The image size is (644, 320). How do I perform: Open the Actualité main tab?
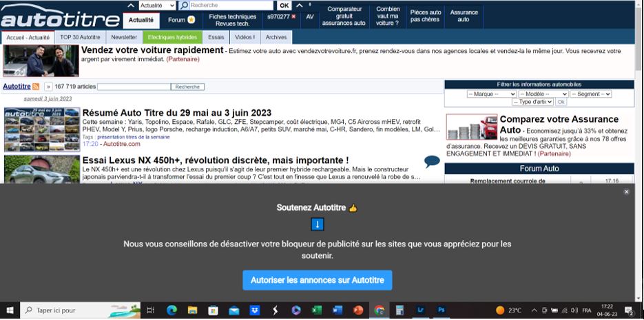point(141,20)
